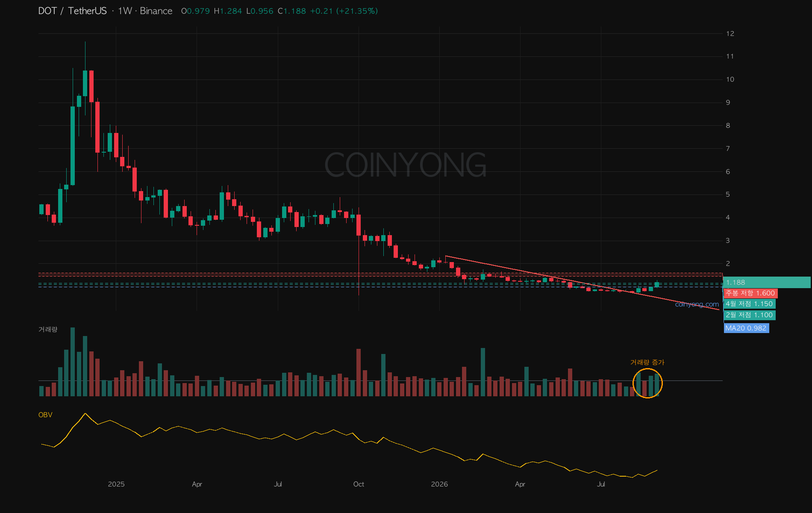
Task: Click the price axis value 12
Action: click(x=730, y=33)
